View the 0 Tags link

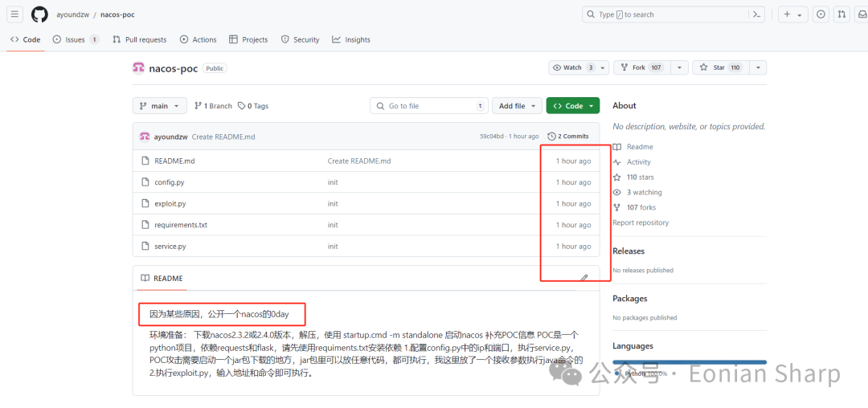pos(253,105)
